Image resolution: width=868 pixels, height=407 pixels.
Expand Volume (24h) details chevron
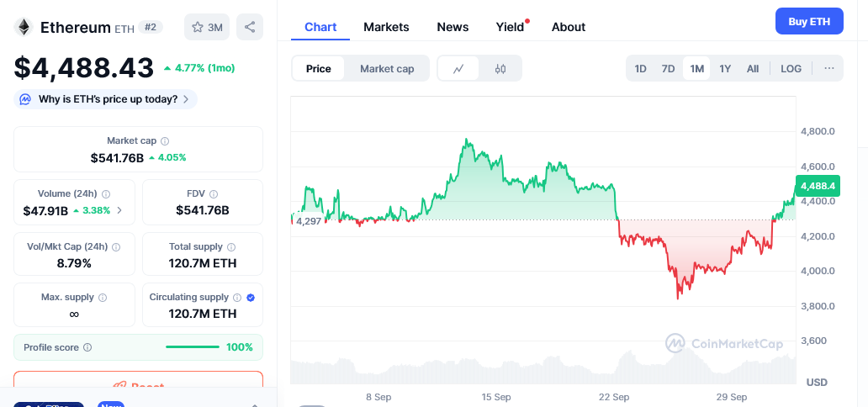119,210
